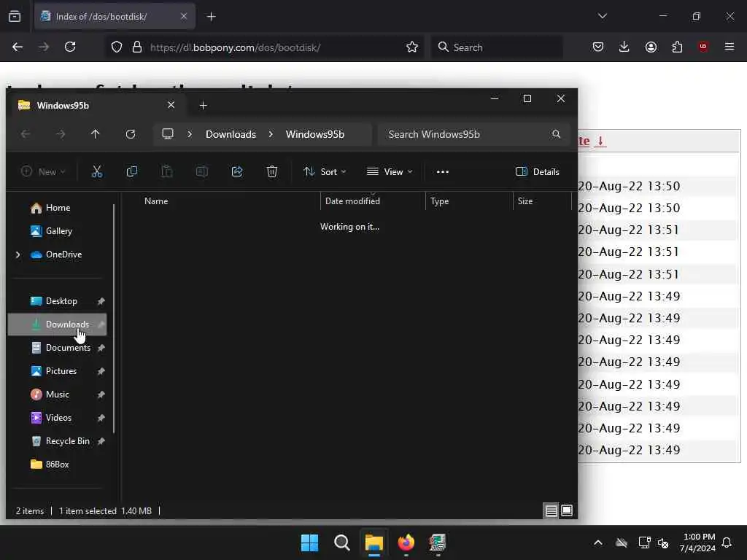Expand the OneDrive tree node
Screen dimensions: 747x560
[x=18, y=254]
